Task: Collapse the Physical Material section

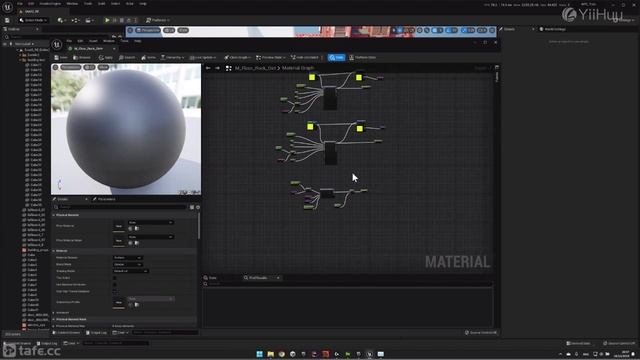Action: pyautogui.click(x=54, y=215)
